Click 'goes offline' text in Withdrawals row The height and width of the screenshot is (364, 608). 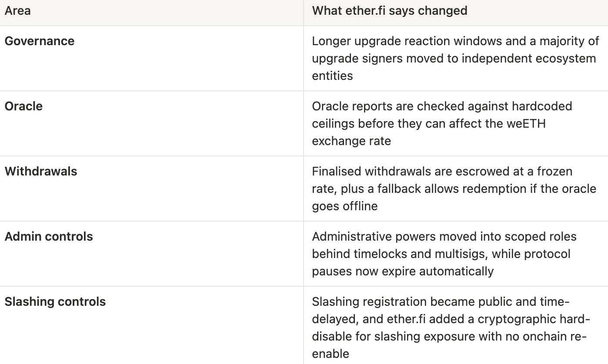[345, 206]
